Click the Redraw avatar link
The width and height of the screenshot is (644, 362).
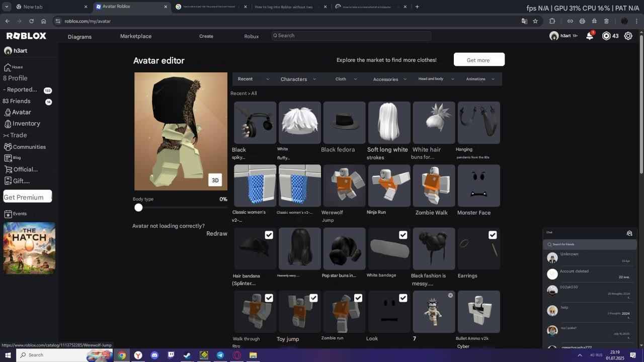point(216,233)
